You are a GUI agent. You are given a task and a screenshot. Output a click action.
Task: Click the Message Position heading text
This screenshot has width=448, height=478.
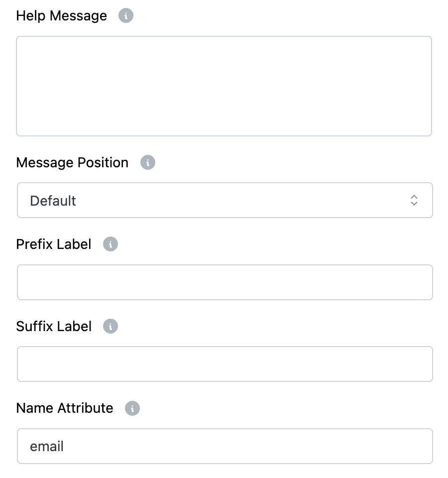pyautogui.click(x=72, y=162)
